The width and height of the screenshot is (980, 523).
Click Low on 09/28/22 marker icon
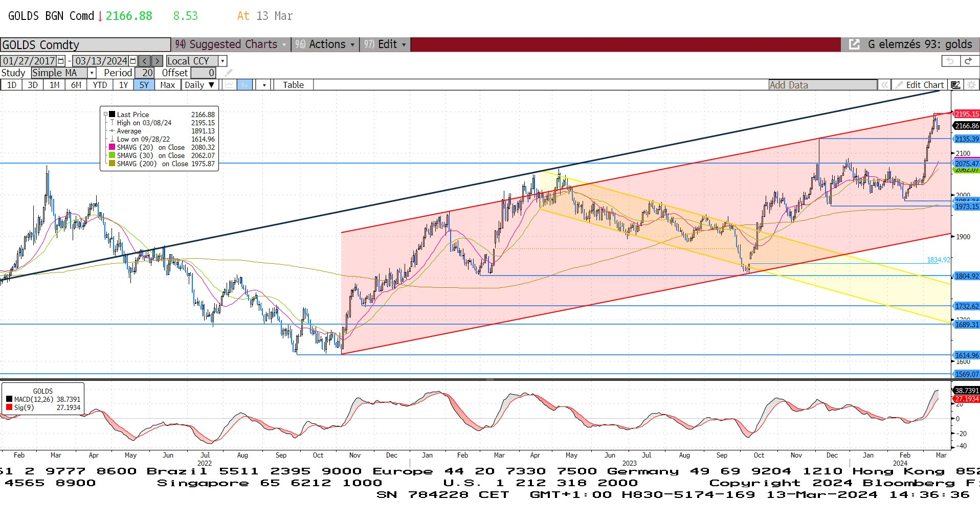click(112, 139)
